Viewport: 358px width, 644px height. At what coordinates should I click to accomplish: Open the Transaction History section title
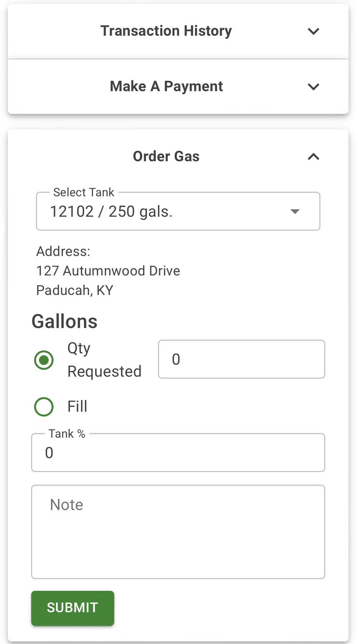coord(166,31)
